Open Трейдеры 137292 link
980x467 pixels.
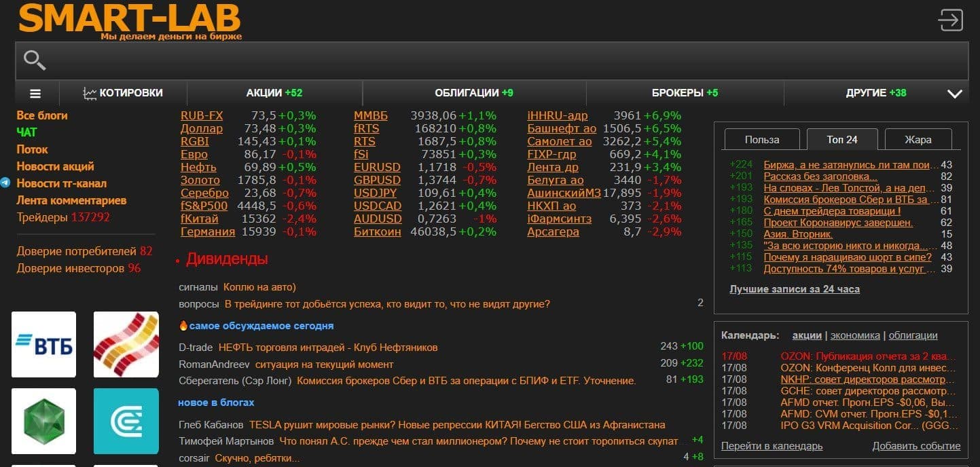[x=63, y=217]
